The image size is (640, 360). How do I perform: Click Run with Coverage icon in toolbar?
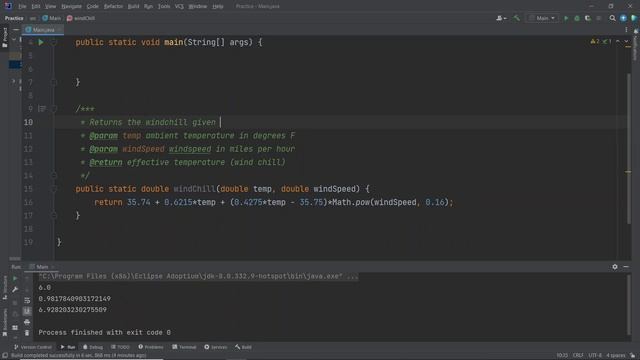[x=588, y=18]
